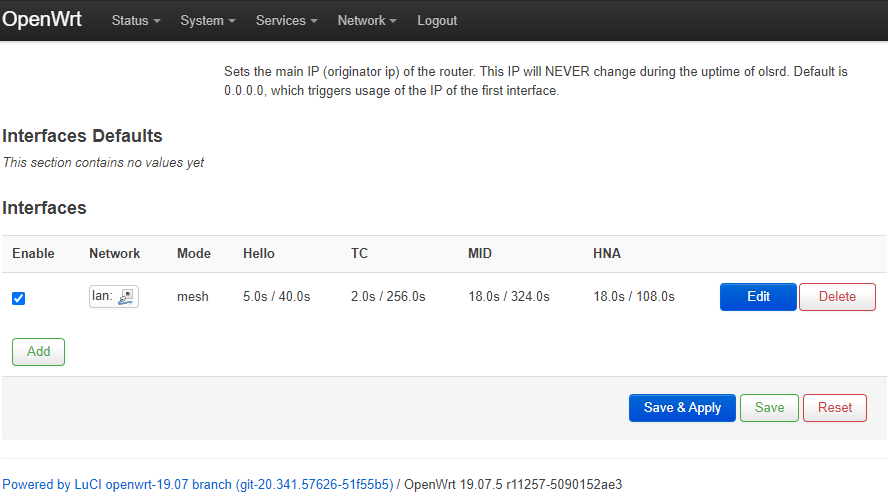Select the mesh mode cell
888x496 pixels.
pos(193,297)
